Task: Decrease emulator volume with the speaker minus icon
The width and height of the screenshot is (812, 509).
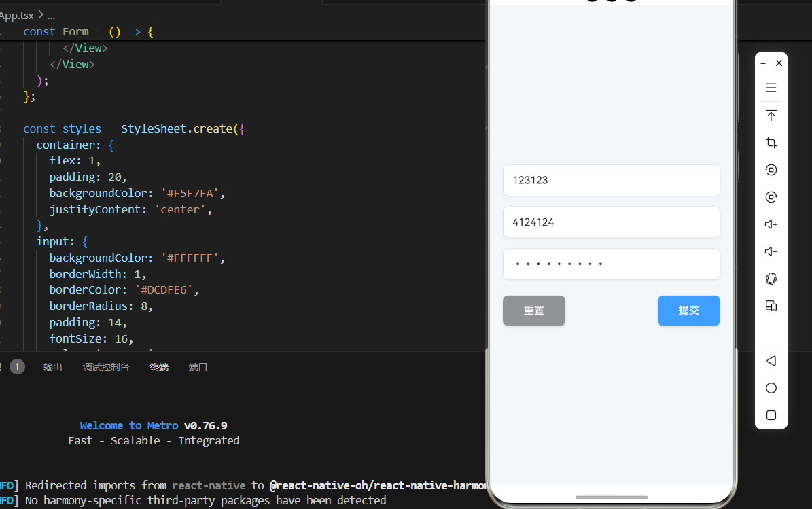Action: tap(771, 251)
